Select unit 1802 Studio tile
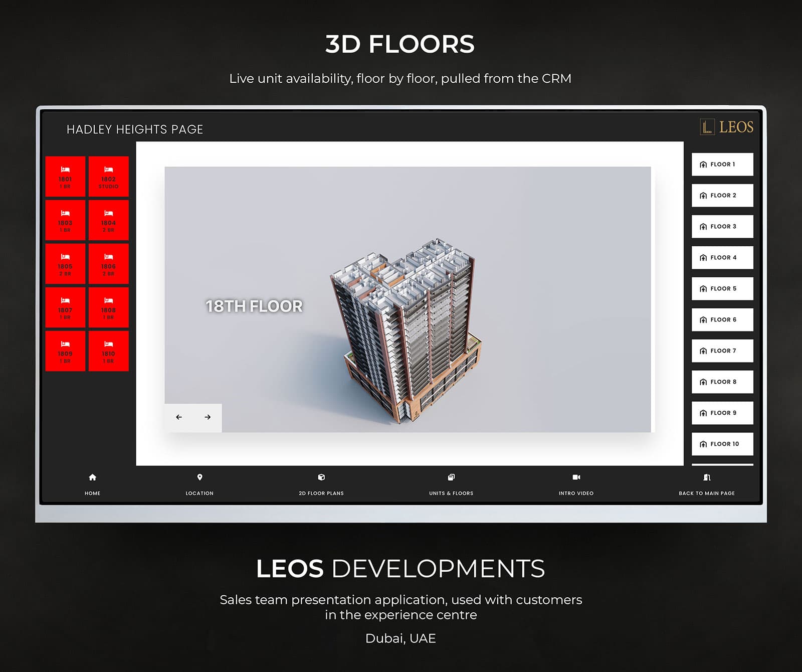The height and width of the screenshot is (672, 802). click(x=108, y=176)
